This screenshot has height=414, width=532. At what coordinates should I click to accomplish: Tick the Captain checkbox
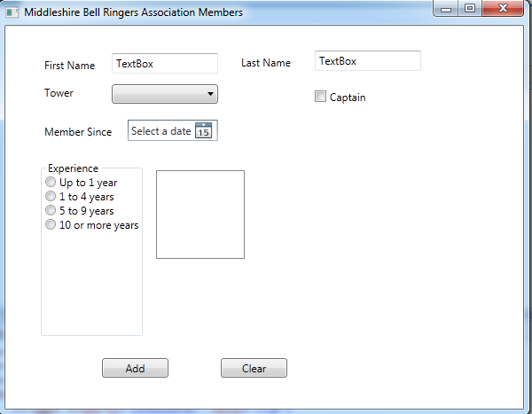tap(321, 97)
